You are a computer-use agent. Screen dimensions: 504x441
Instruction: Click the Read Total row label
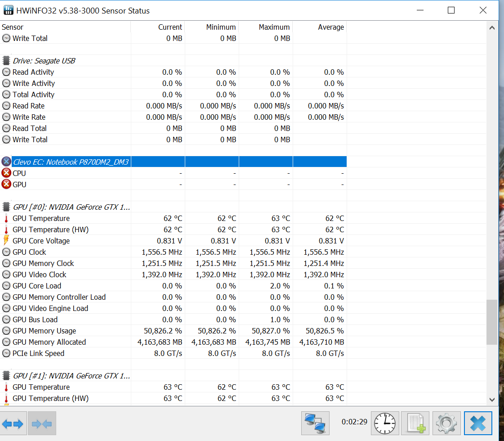(x=29, y=128)
